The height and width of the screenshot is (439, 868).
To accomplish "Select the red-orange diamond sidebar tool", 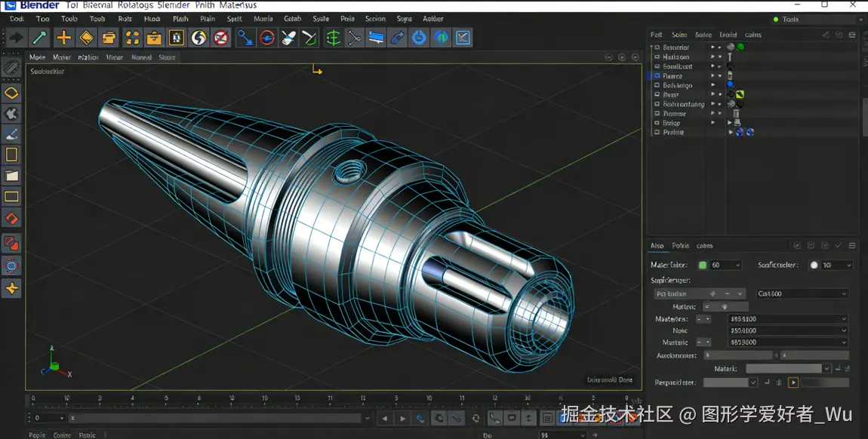I will [11, 219].
